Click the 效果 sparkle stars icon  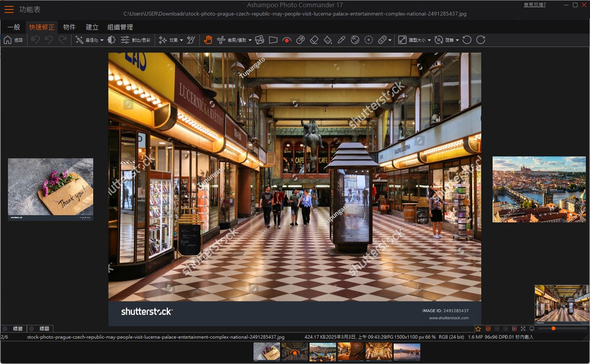[163, 40]
